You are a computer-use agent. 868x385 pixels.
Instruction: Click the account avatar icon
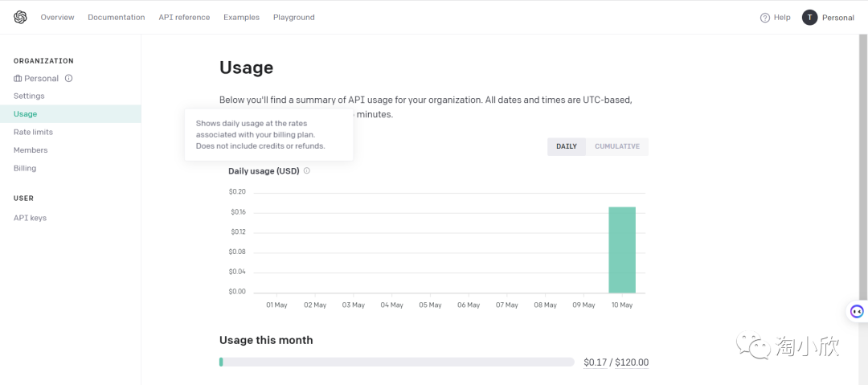pos(809,17)
